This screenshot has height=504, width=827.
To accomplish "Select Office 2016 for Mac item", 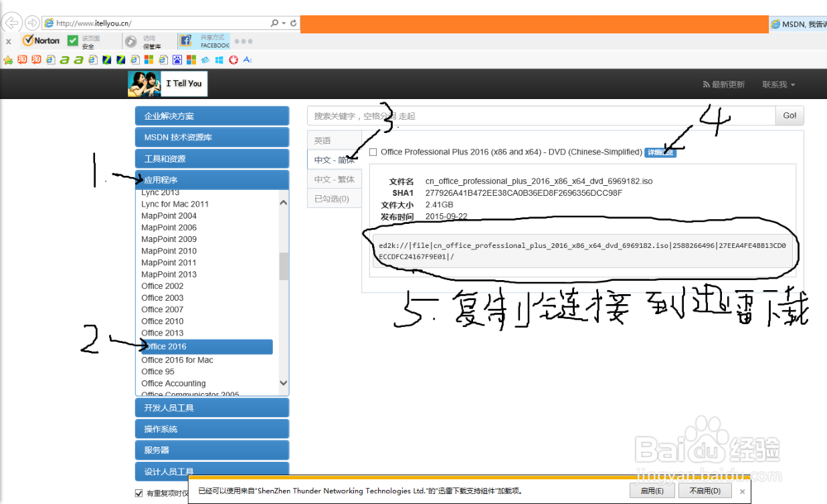I will [177, 359].
